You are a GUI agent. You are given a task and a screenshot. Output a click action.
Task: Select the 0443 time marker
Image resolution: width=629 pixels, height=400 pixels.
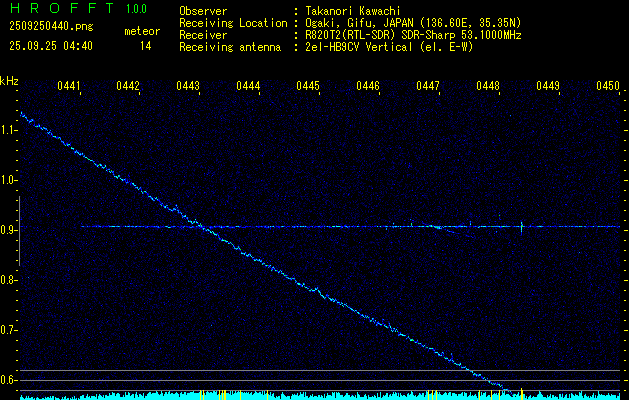[188, 87]
